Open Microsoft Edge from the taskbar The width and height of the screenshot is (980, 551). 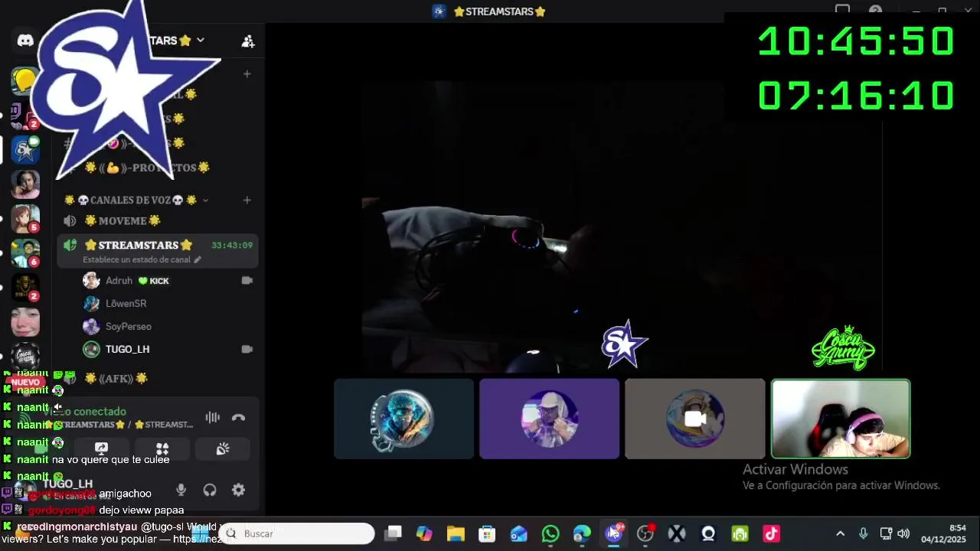coord(582,533)
